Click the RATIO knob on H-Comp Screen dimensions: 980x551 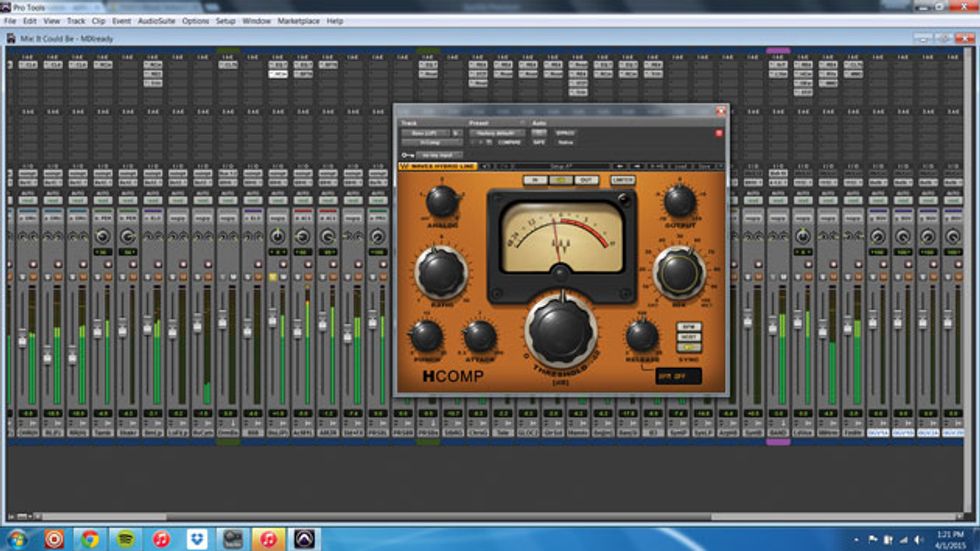[441, 273]
